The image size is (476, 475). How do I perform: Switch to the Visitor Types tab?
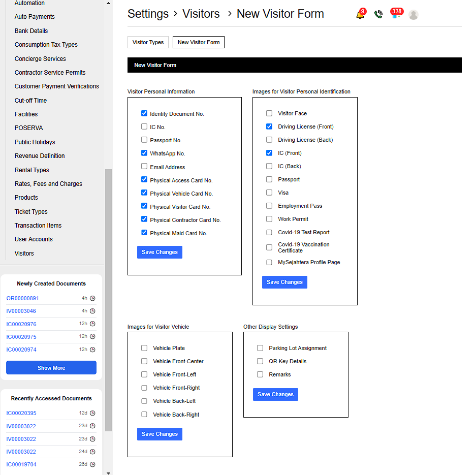(x=148, y=42)
